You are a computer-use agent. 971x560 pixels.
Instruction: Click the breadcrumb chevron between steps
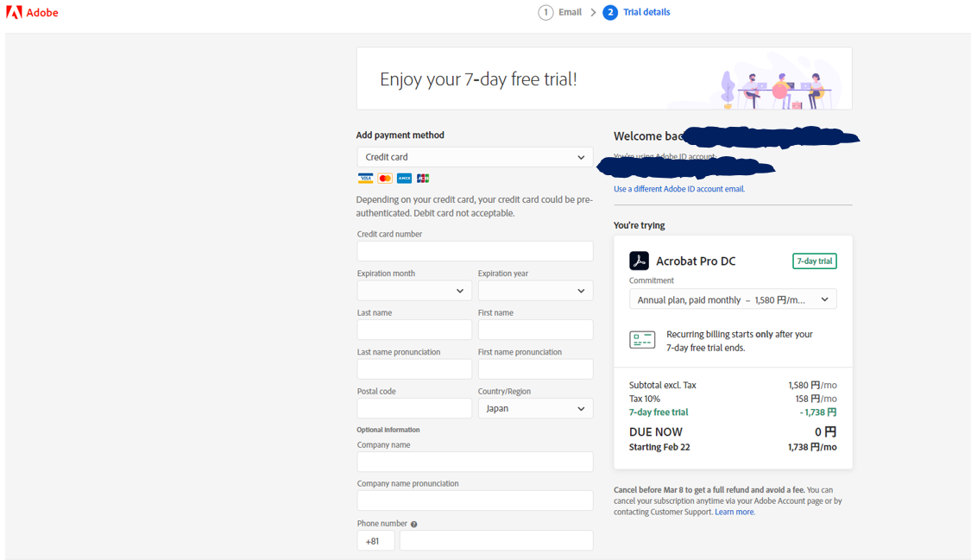pos(593,12)
